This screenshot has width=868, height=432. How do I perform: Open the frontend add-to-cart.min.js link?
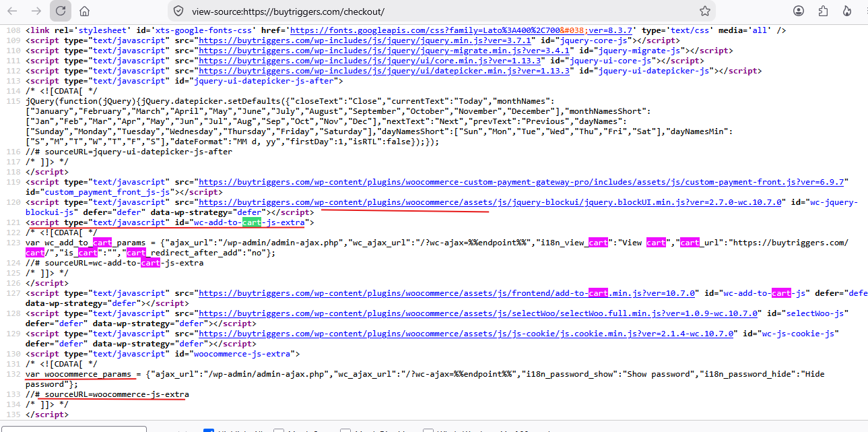[x=445, y=293]
